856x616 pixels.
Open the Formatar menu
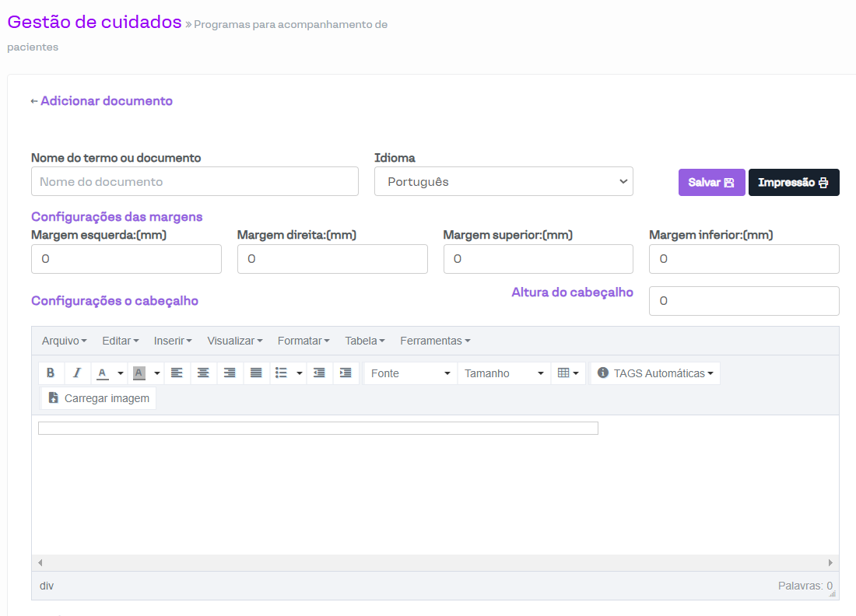click(303, 341)
